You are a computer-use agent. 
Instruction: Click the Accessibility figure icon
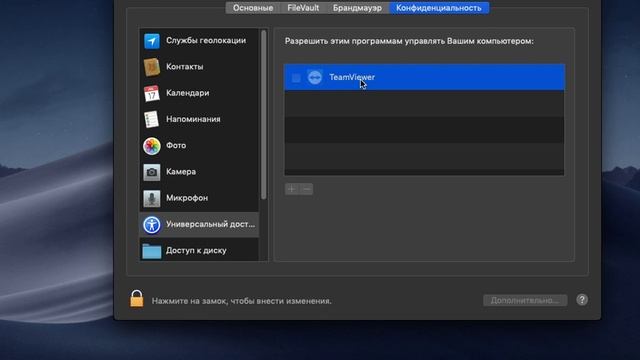point(152,225)
